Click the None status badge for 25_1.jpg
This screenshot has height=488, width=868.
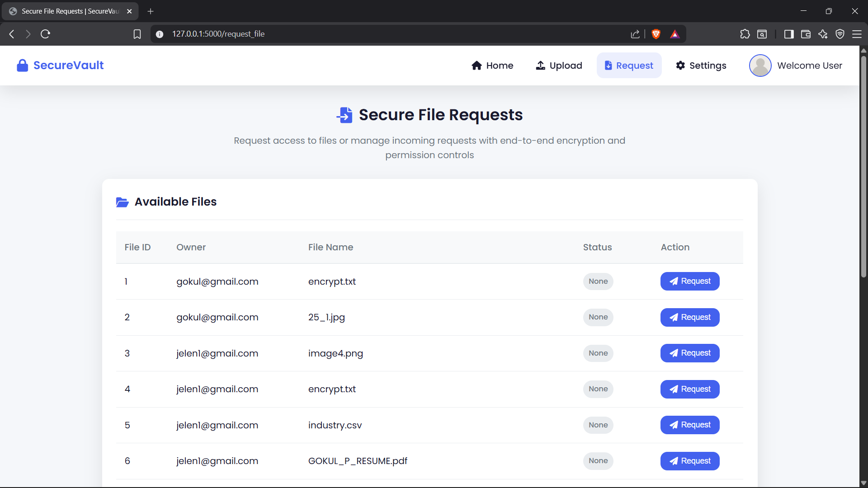click(x=598, y=317)
